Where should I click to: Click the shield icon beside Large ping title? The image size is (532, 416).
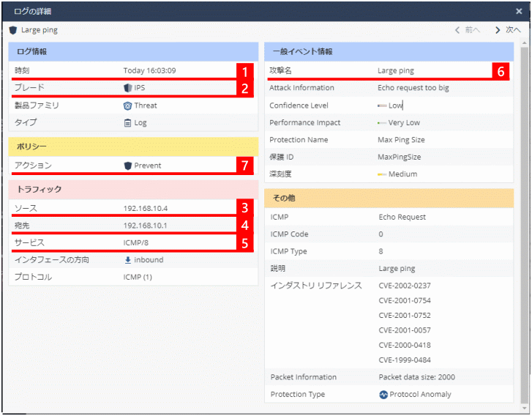[13, 31]
